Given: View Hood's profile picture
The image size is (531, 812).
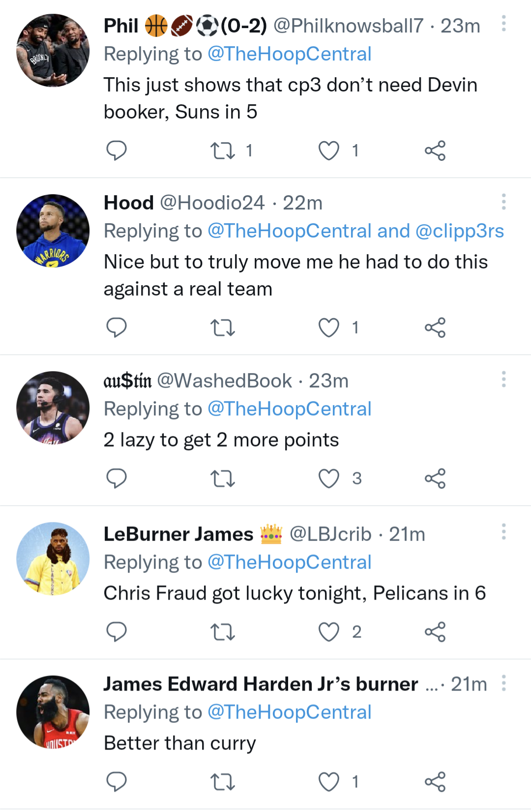Looking at the screenshot, I should pyautogui.click(x=53, y=231).
